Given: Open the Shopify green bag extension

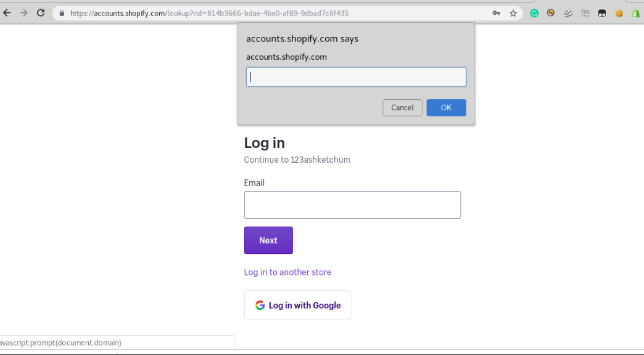Looking at the screenshot, I should pos(635,14).
